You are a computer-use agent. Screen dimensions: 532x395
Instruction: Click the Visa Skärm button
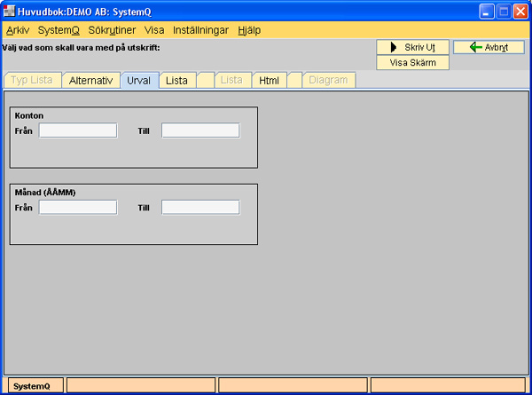[412, 63]
